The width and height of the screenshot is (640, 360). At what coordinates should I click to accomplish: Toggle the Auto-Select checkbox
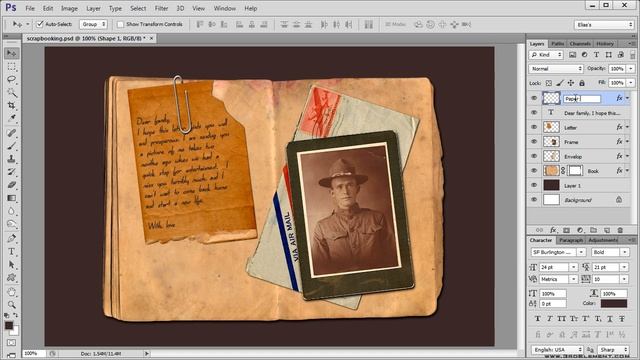40,24
